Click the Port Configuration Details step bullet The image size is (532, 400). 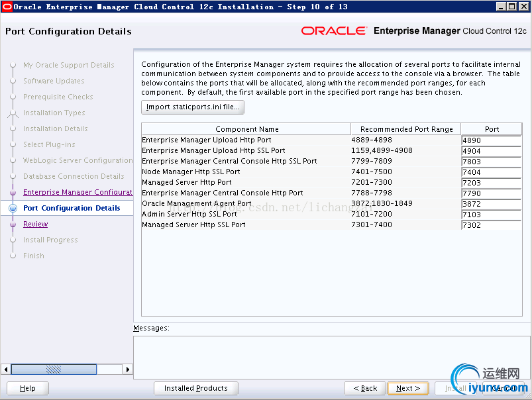click(13, 208)
